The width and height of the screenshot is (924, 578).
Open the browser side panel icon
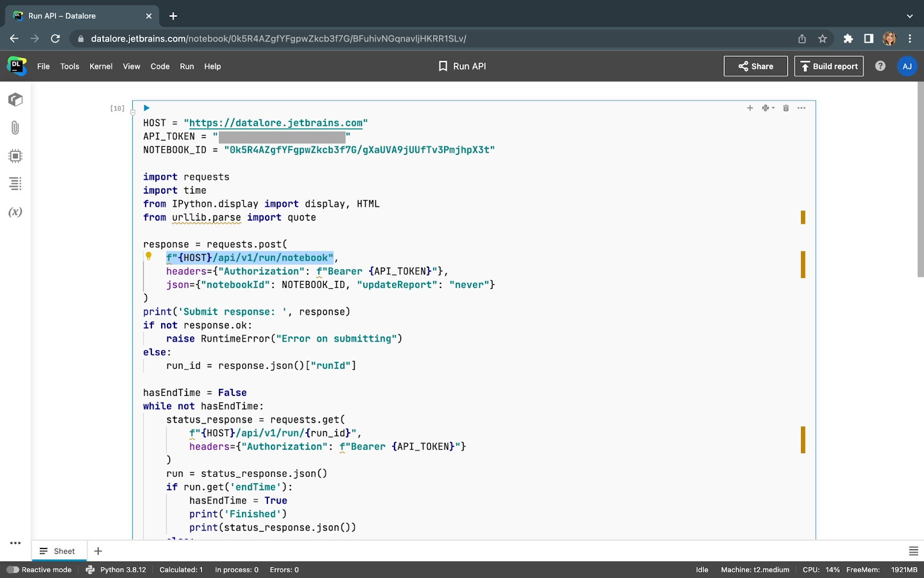(x=869, y=39)
